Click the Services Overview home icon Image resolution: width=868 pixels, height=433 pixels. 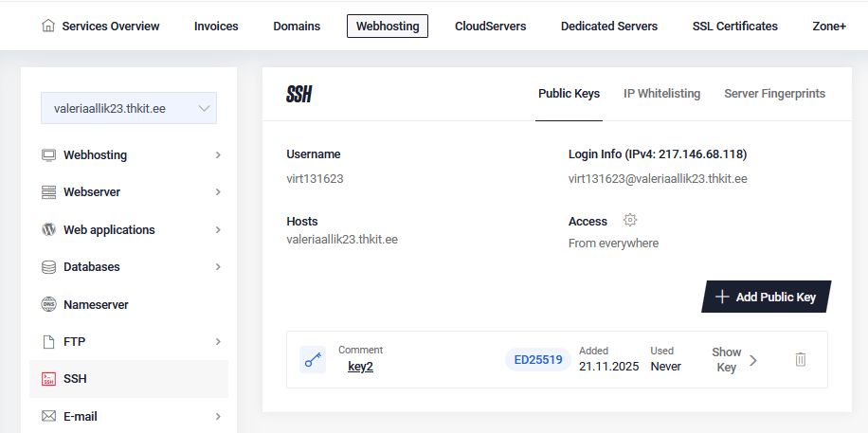(48, 26)
